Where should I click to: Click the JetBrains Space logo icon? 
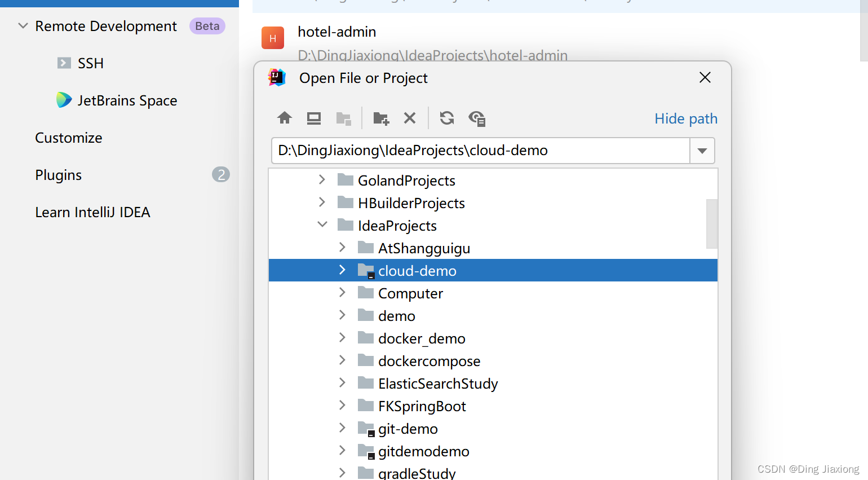[x=64, y=100]
